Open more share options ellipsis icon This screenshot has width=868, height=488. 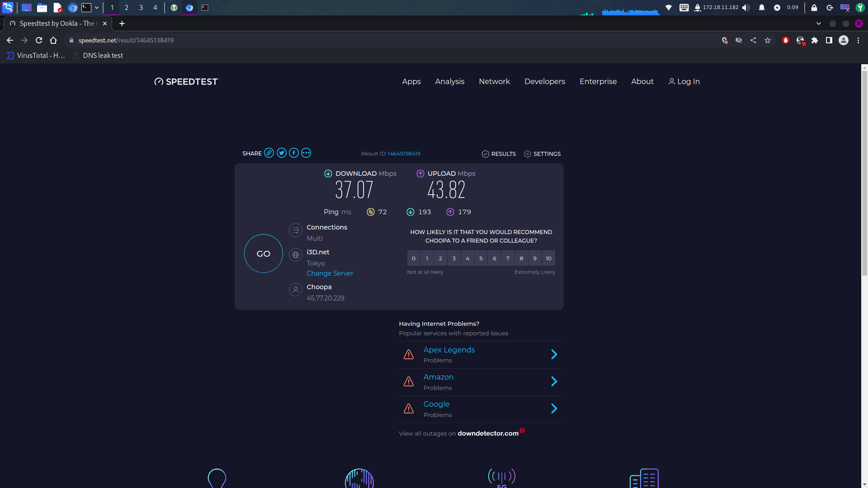tap(306, 153)
